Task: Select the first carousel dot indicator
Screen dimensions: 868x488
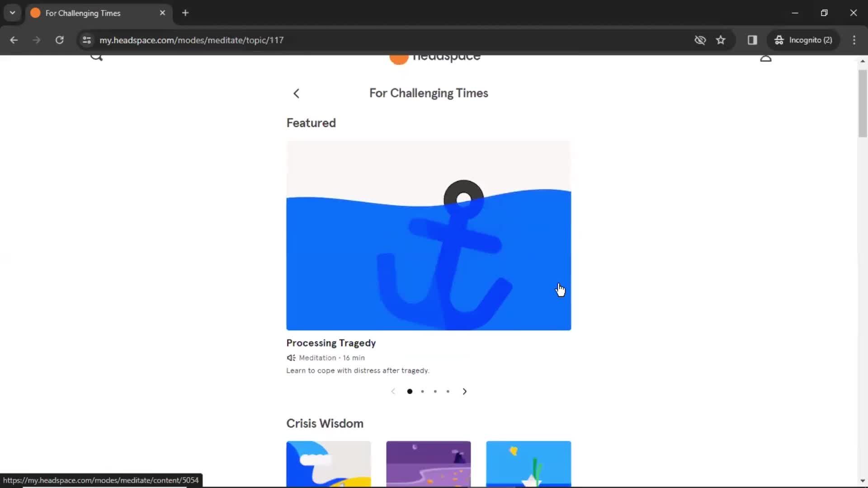Action: pyautogui.click(x=410, y=391)
